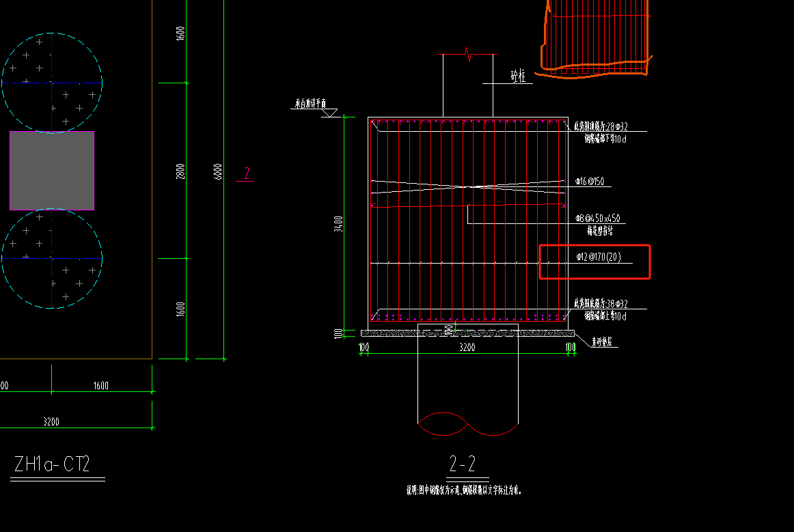Screen dimensions: 794x532
Task: Click the 钢筋端部上弯10d note
Action: [x=605, y=316]
